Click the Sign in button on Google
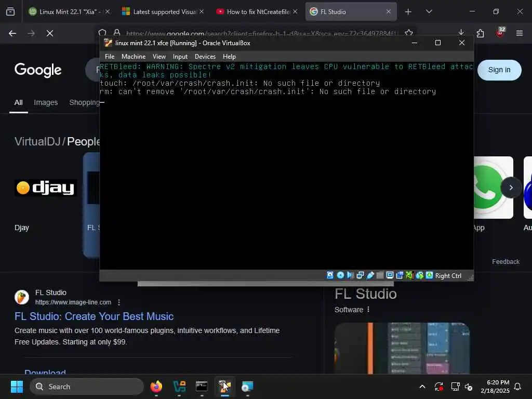The width and height of the screenshot is (532, 399). (499, 70)
